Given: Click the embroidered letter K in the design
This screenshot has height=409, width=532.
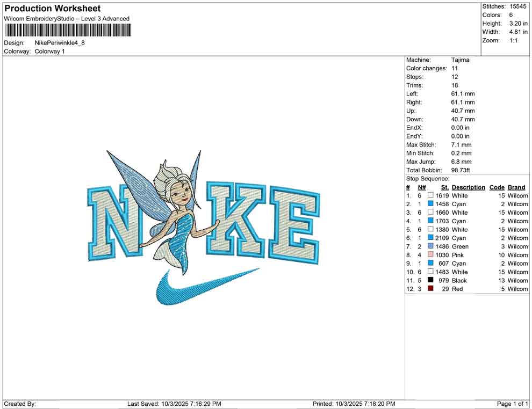Looking at the screenshot, I should click(236, 218).
